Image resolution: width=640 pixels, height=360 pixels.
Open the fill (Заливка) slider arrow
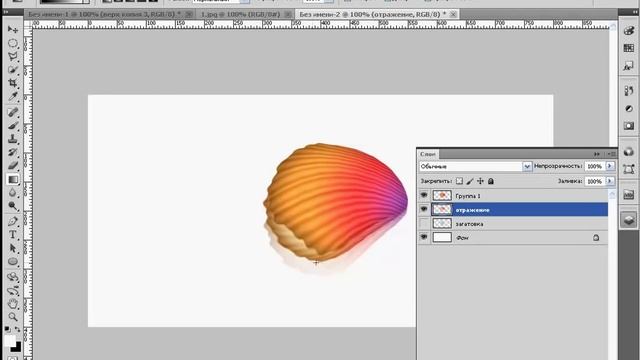pos(610,181)
